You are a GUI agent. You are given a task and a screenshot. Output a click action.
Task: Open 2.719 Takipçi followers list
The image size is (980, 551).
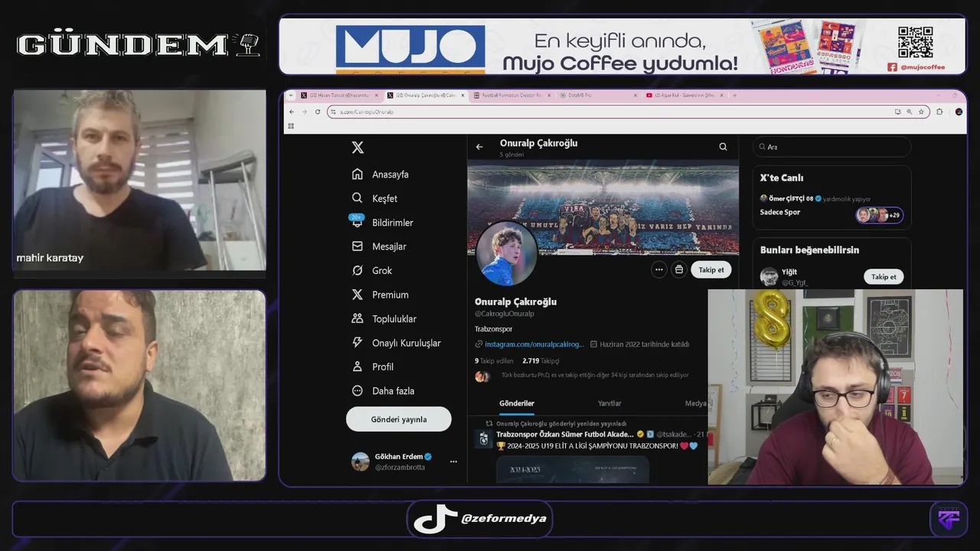[541, 360]
